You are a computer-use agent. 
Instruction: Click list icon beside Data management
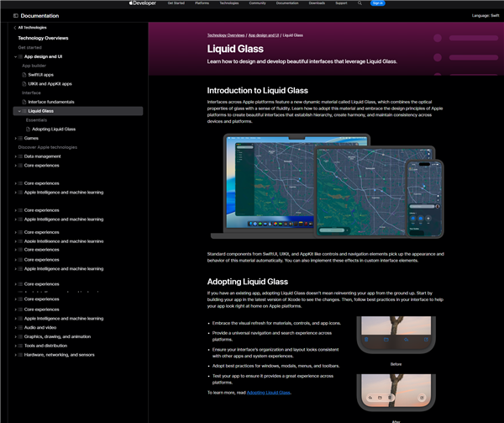(20, 156)
